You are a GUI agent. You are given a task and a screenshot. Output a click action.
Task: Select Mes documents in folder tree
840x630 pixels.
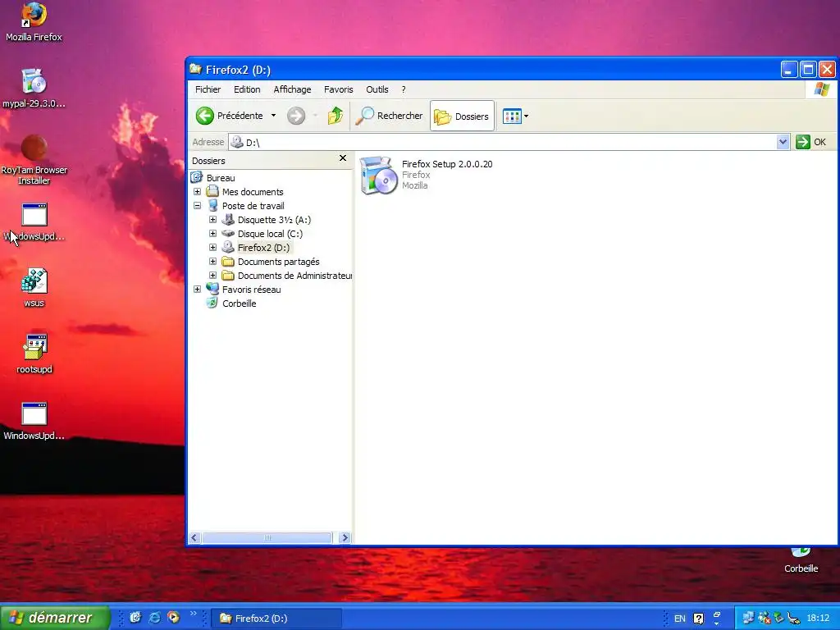253,192
